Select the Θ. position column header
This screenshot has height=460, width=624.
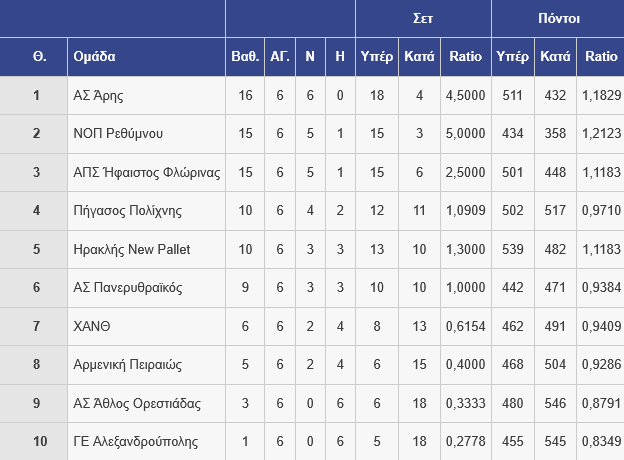38,56
